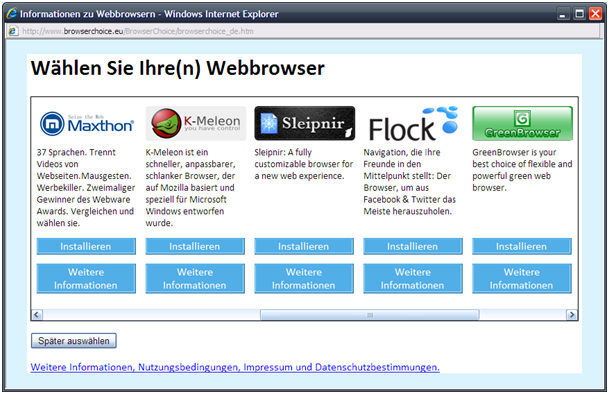The width and height of the screenshot is (609, 394).
Task: Install the Sleipnir browser
Action: click(x=304, y=246)
